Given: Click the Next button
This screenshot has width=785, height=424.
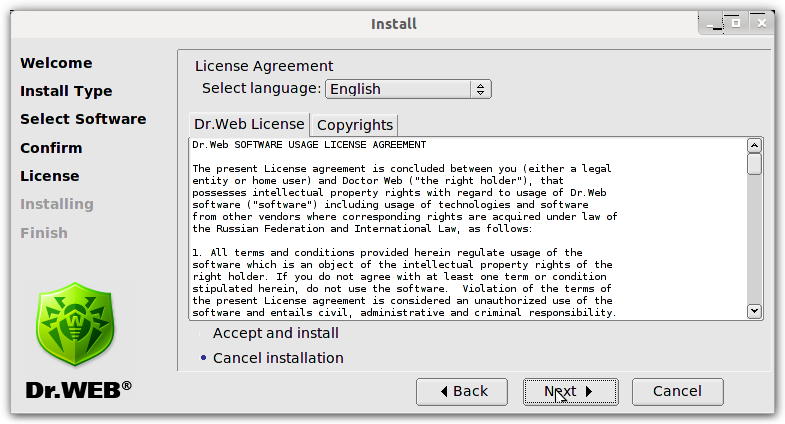Looking at the screenshot, I should click(x=570, y=391).
